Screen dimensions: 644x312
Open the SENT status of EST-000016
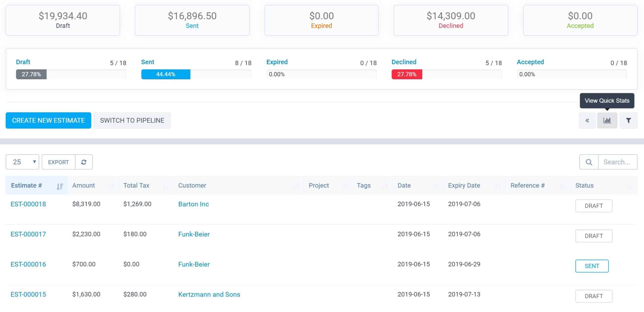tap(592, 266)
